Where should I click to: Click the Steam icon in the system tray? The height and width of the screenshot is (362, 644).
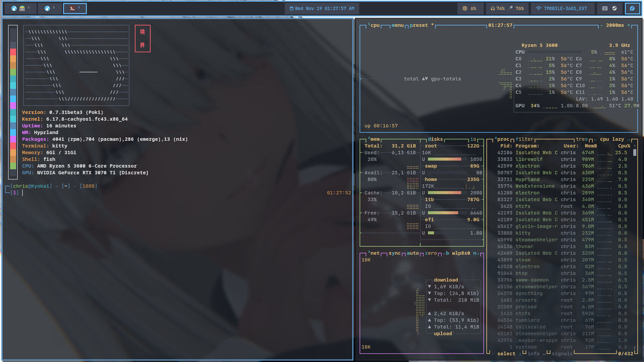pyautogui.click(x=614, y=9)
